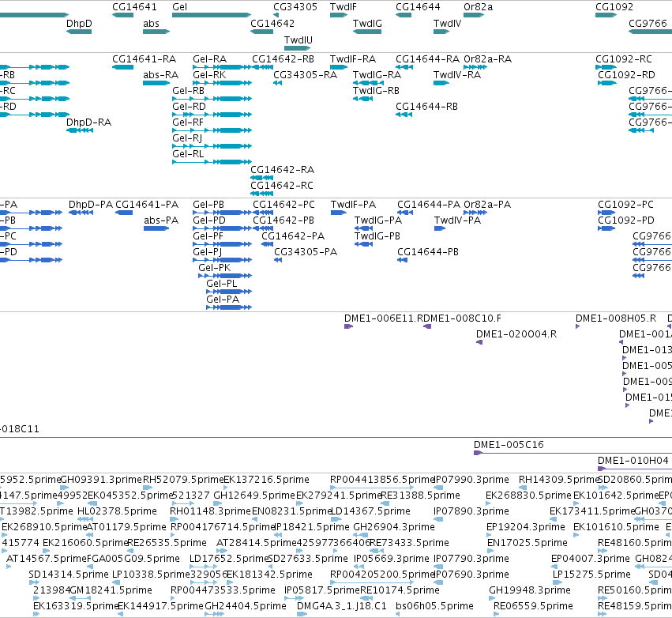Select the CG1092 gene label
672x618 pixels.
(614, 7)
